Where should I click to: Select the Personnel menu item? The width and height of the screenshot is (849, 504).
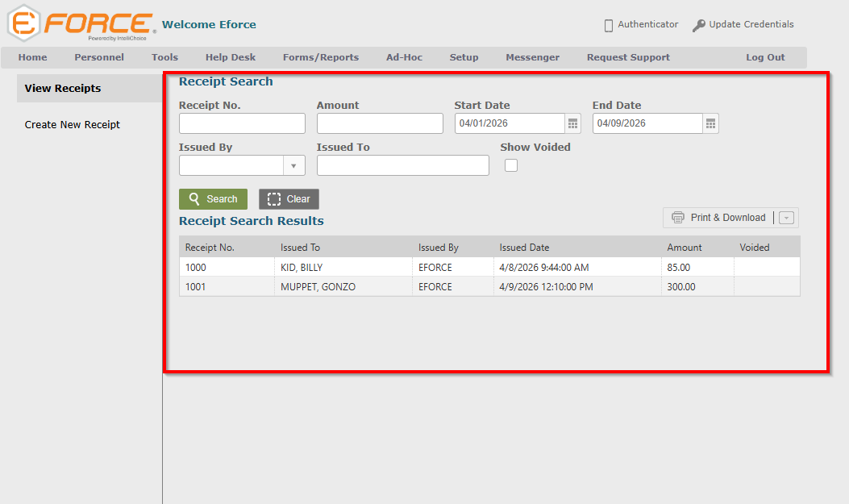[x=99, y=57]
